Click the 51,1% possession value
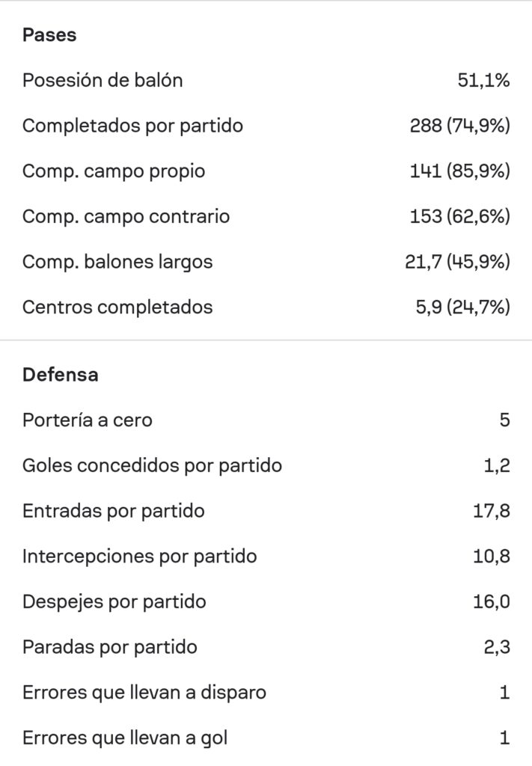Image resolution: width=532 pixels, height=766 pixels. coord(483,80)
